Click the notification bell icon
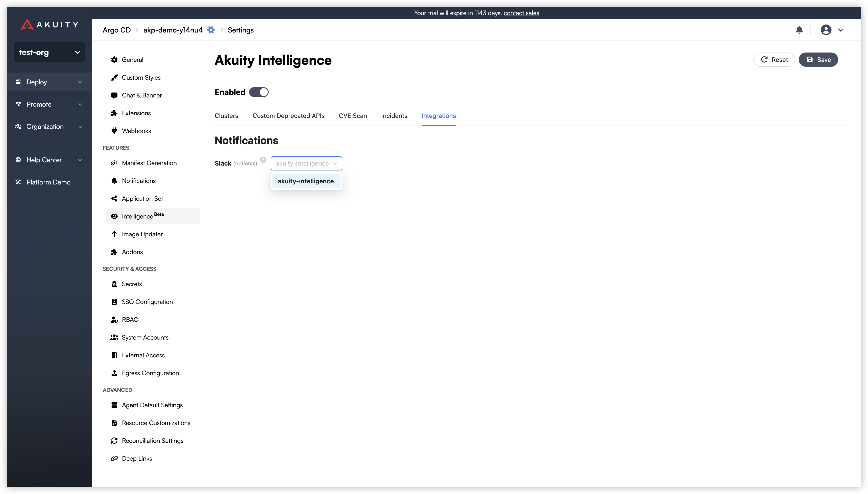Viewport: 868px width, 494px height. (x=799, y=30)
